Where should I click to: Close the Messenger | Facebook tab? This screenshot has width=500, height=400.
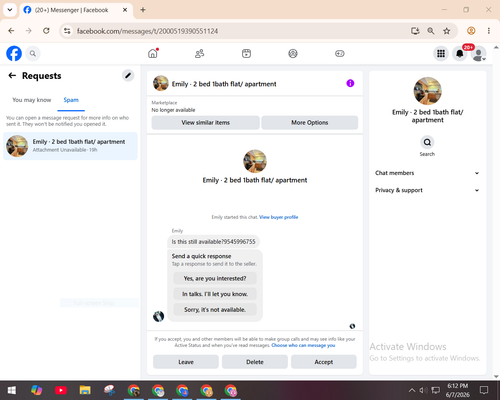coord(125,10)
